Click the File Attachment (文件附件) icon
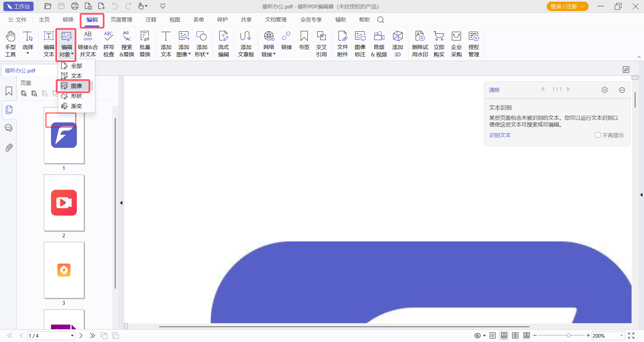 [x=342, y=44]
